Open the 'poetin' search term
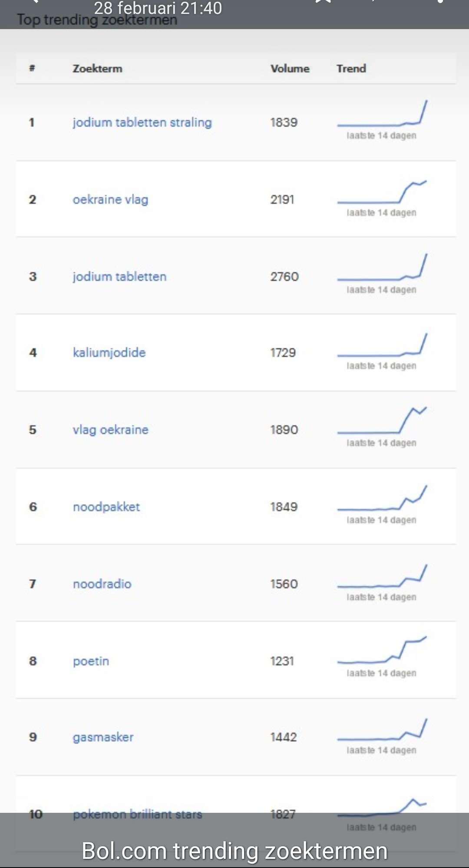 (x=91, y=661)
